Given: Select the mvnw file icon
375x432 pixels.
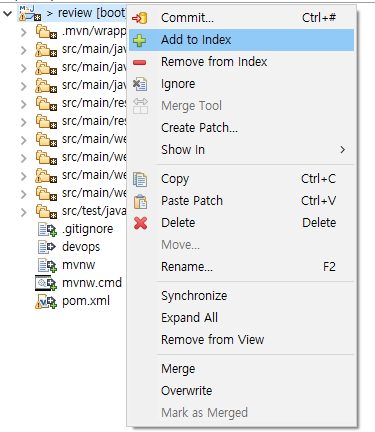Looking at the screenshot, I should coord(47,265).
